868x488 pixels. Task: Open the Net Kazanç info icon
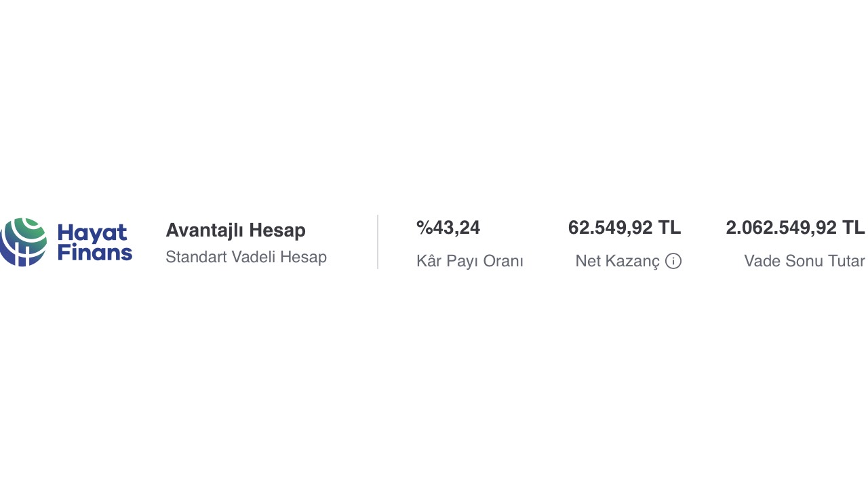tap(673, 261)
